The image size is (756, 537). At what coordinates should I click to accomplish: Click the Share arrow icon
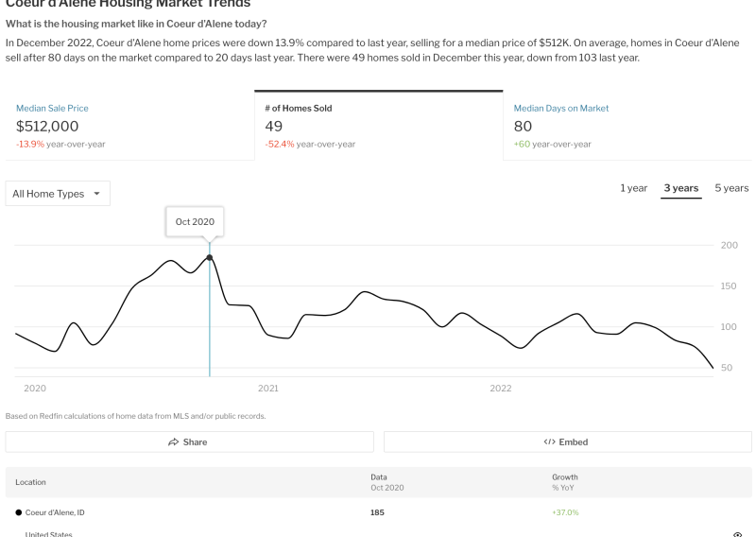(x=174, y=442)
